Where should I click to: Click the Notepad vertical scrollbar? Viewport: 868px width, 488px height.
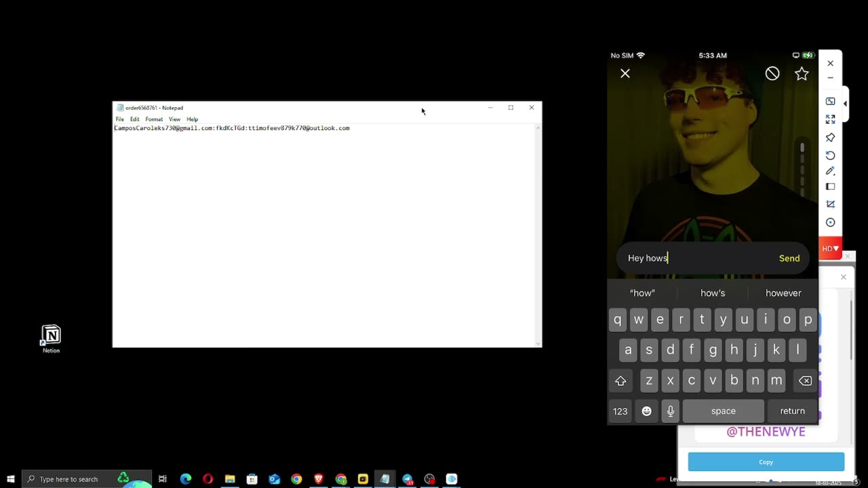point(538,235)
